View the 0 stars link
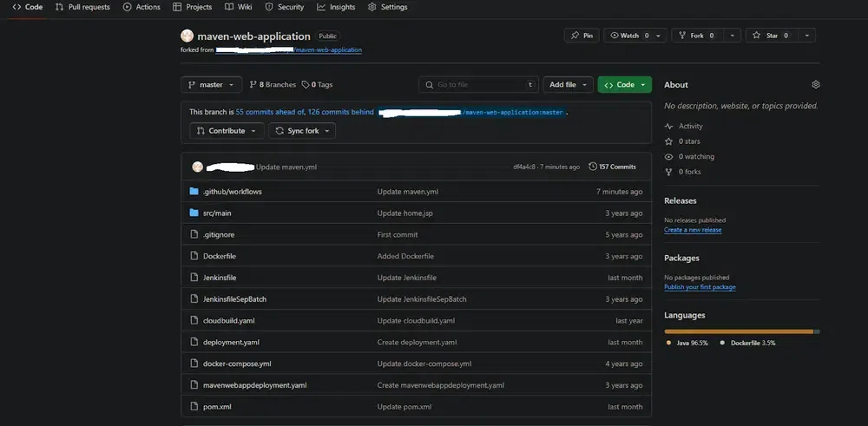This screenshot has height=426, width=868. coord(682,141)
